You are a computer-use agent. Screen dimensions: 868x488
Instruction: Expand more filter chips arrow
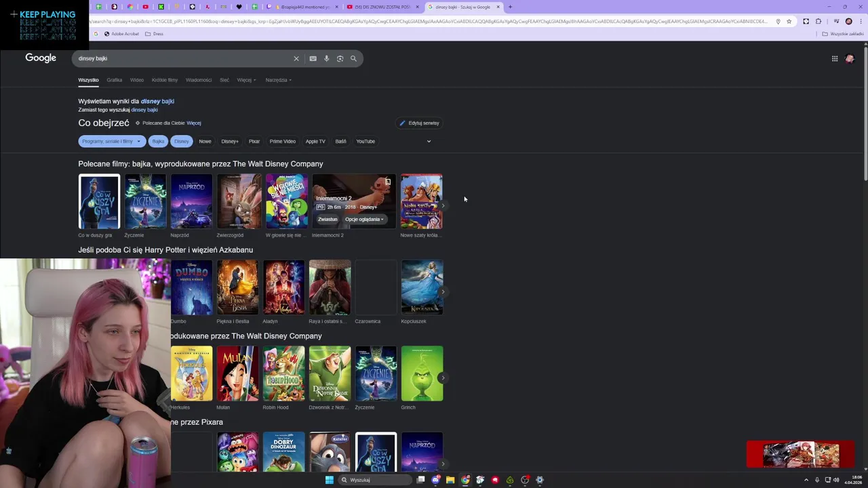(x=429, y=141)
